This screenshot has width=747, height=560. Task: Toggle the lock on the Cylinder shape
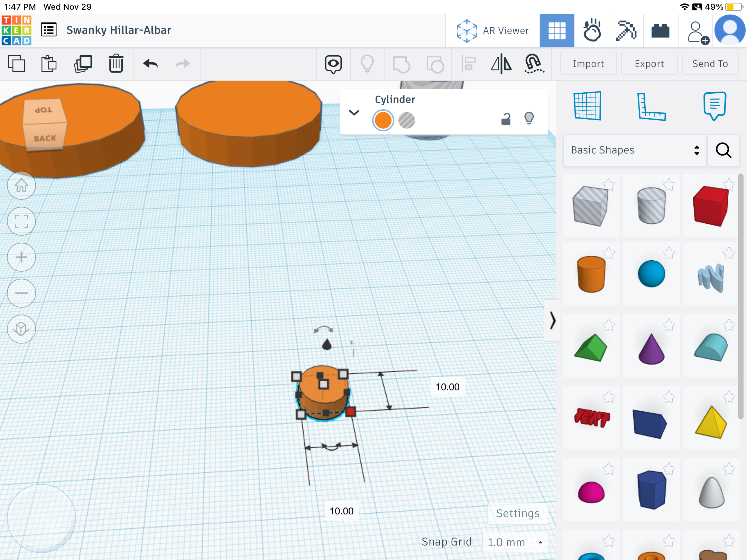coord(506,119)
